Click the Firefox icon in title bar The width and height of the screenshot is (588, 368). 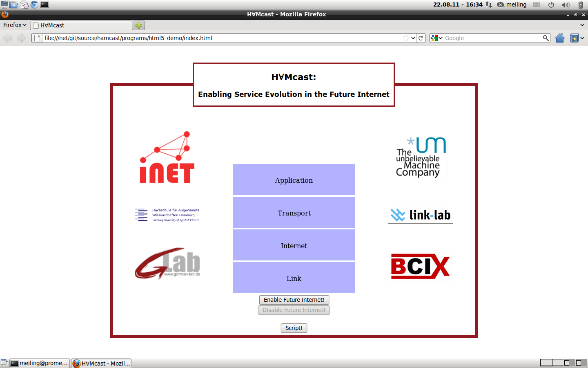click(x=4, y=14)
